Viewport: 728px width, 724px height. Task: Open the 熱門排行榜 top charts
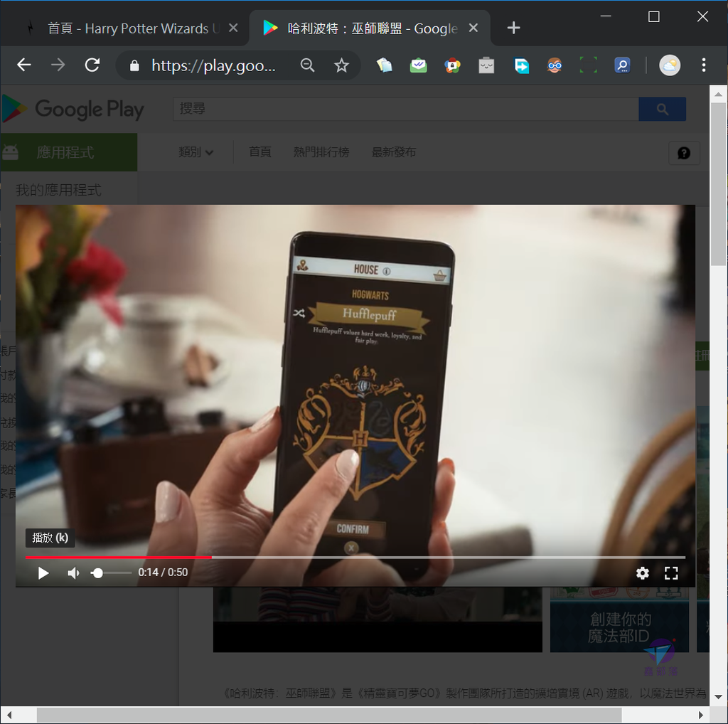pyautogui.click(x=321, y=152)
